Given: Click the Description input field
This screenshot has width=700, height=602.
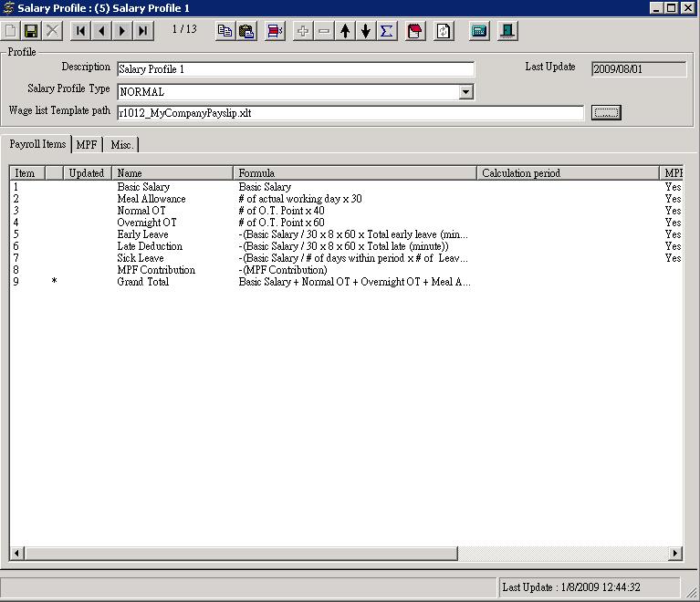Looking at the screenshot, I should click(296, 69).
